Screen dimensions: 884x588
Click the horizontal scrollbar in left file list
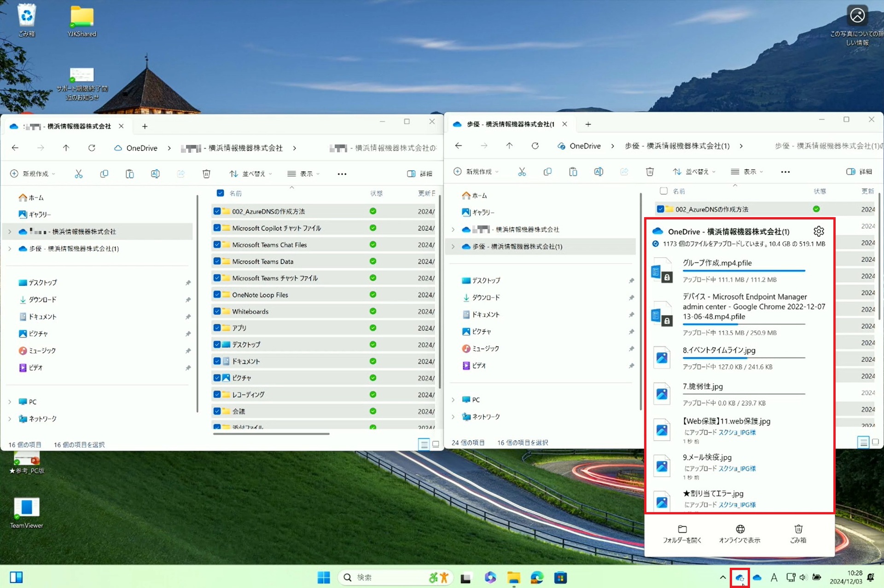pyautogui.click(x=272, y=433)
